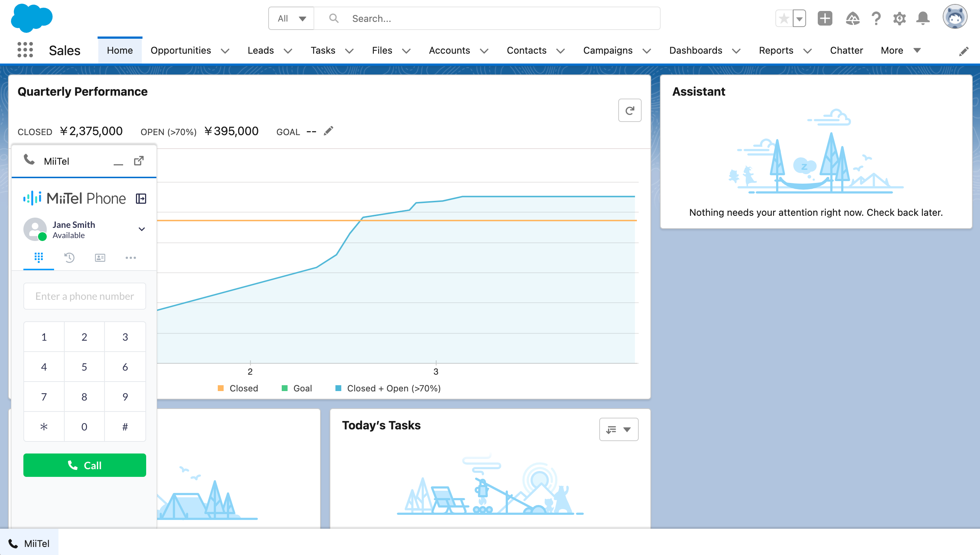Expand the Leads tab chevron
This screenshot has width=980, height=555.
pyautogui.click(x=288, y=51)
